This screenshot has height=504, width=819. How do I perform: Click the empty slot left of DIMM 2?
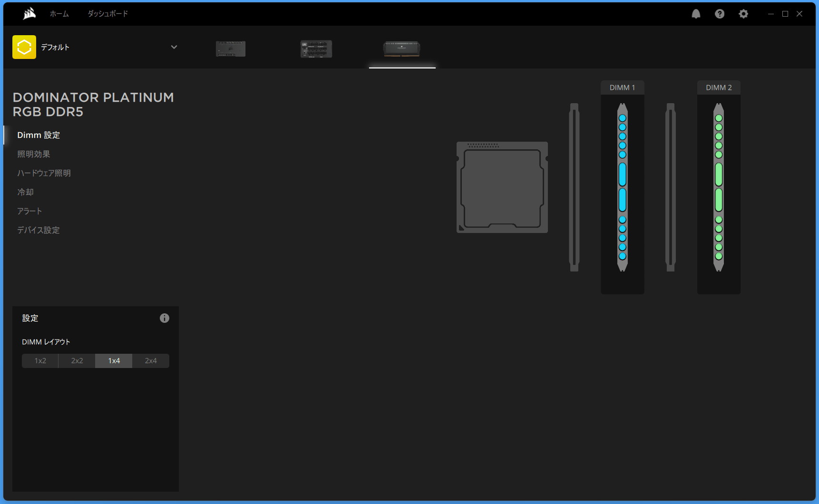point(671,187)
